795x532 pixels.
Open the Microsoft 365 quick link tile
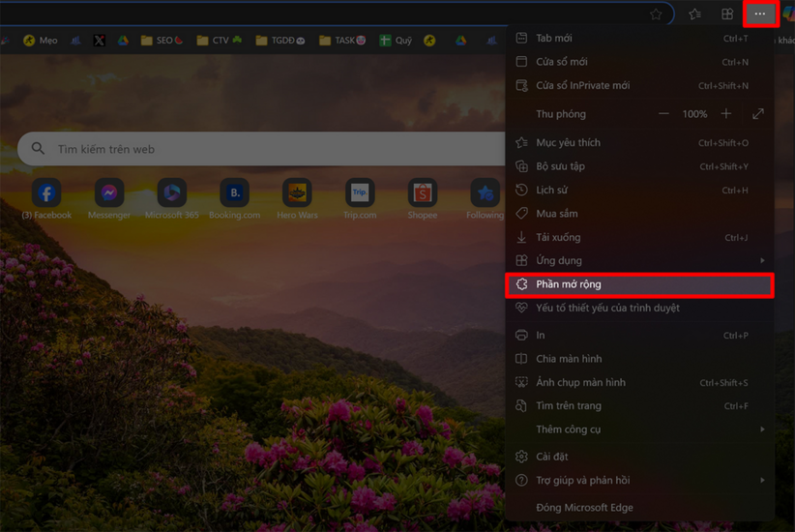(171, 193)
